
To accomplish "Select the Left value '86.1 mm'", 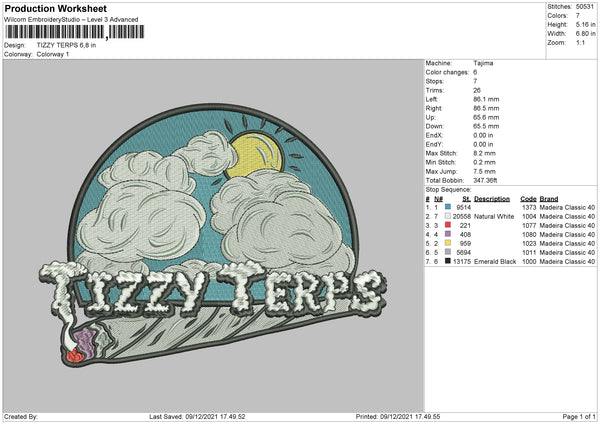I will click(486, 99).
